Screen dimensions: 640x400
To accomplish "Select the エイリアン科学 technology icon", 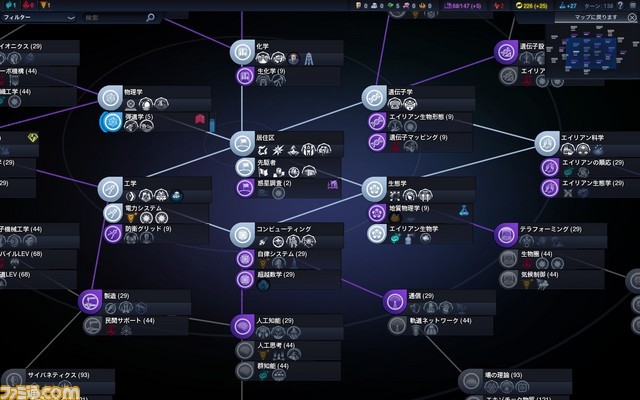I will (547, 143).
